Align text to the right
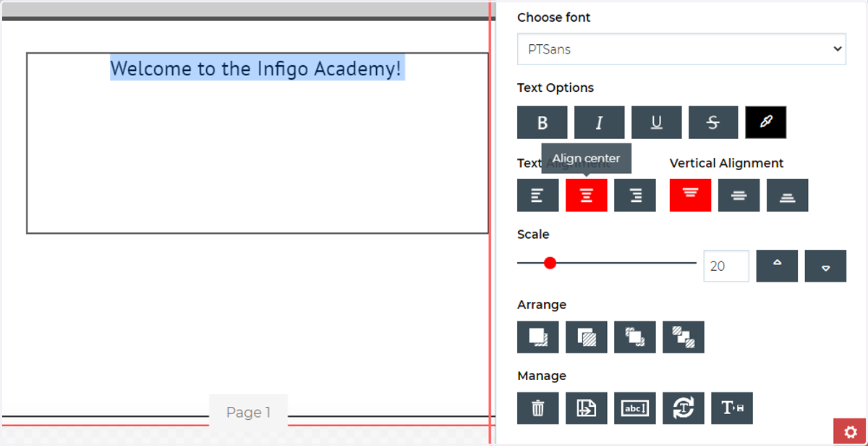The image size is (868, 446). 635,195
